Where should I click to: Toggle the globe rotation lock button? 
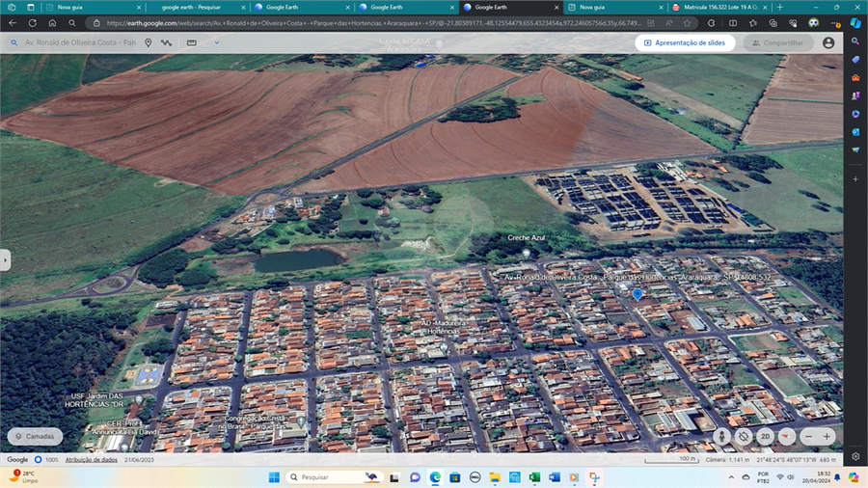[744, 436]
